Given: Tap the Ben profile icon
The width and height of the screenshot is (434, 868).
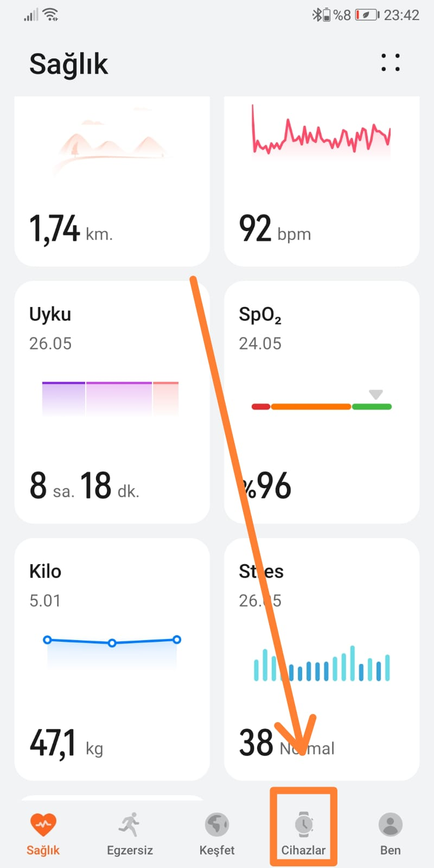Looking at the screenshot, I should [x=391, y=825].
